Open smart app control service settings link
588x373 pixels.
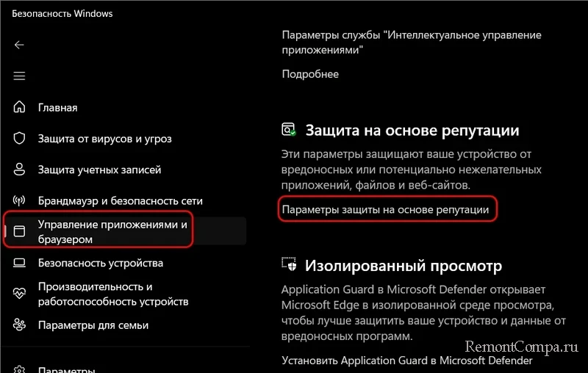[x=412, y=43]
